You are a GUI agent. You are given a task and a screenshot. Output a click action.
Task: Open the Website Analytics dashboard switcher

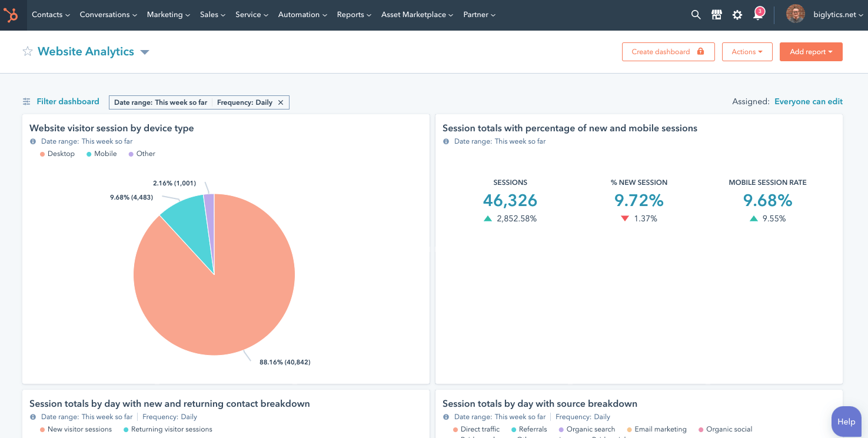(144, 52)
